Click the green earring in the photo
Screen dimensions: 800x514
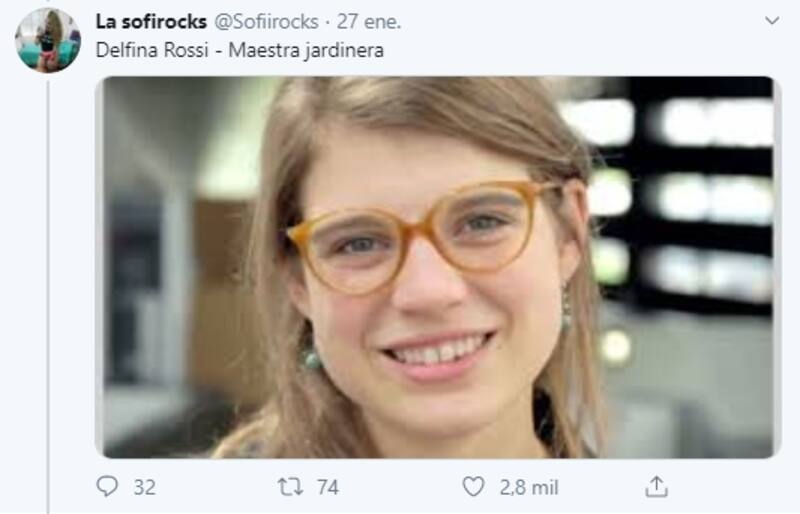click(310, 353)
